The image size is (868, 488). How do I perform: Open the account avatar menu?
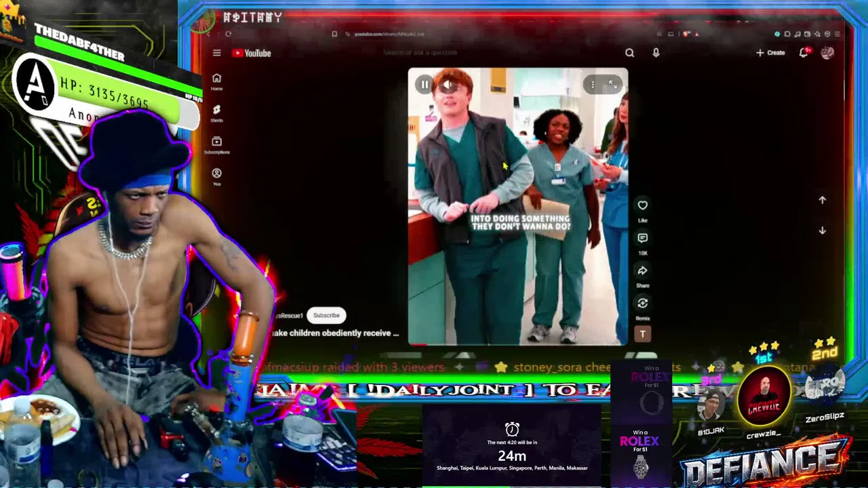[827, 53]
